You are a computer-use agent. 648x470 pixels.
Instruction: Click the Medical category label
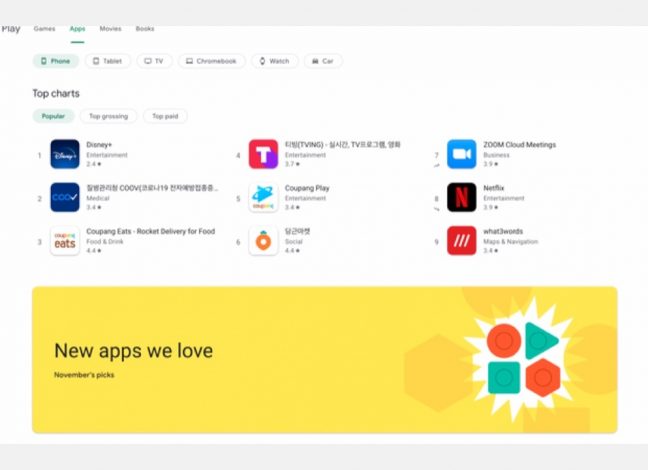tap(98, 198)
